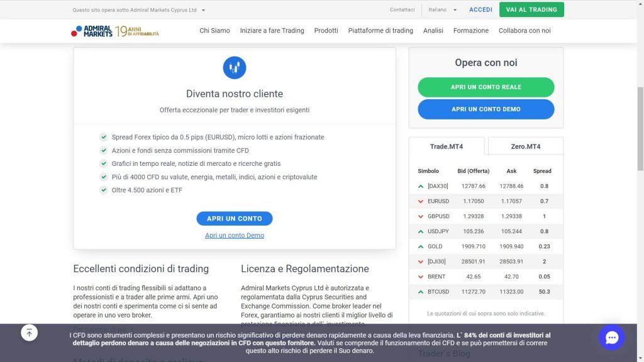Open the Iniziare a fare Trading menu
Viewport: 644px width, 362px height.
[x=272, y=30]
